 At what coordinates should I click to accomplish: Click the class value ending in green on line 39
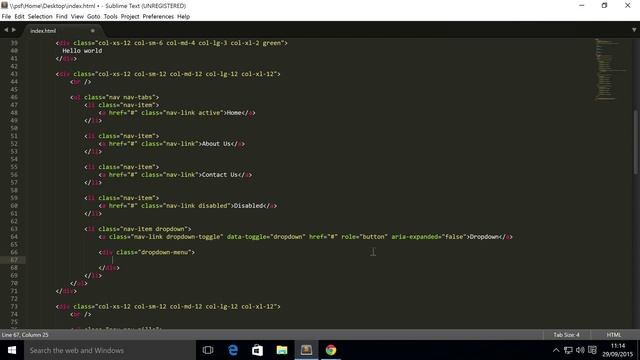click(190, 43)
